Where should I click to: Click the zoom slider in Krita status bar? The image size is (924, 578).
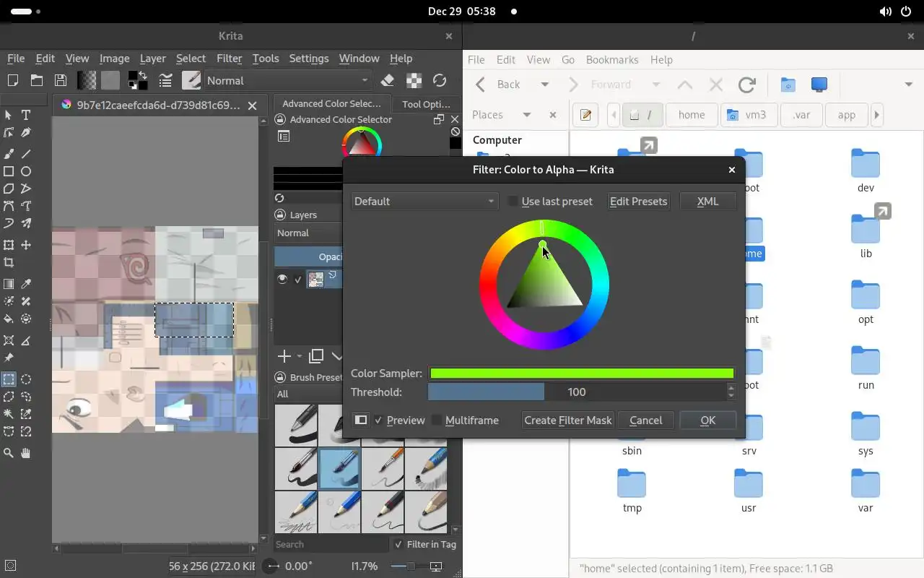[411, 566]
